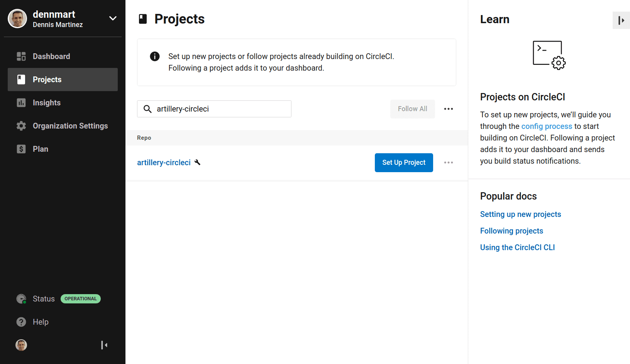
Task: Follow the config process link
Action: (x=547, y=126)
